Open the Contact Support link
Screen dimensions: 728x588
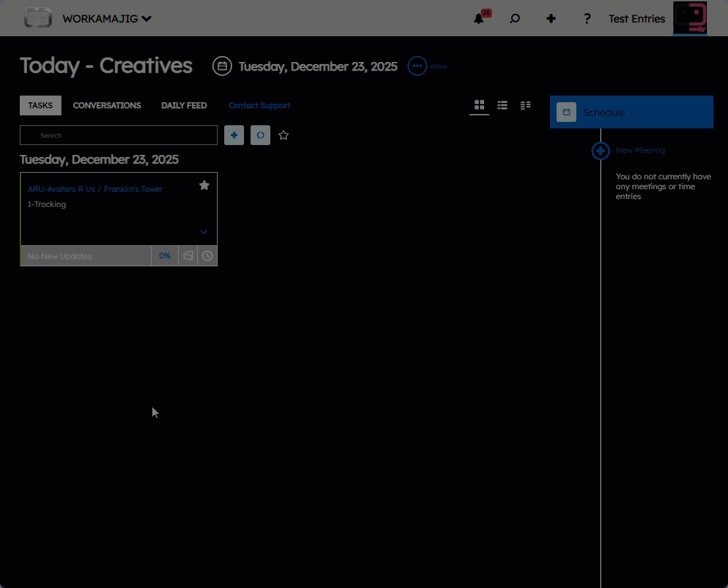pyautogui.click(x=259, y=105)
